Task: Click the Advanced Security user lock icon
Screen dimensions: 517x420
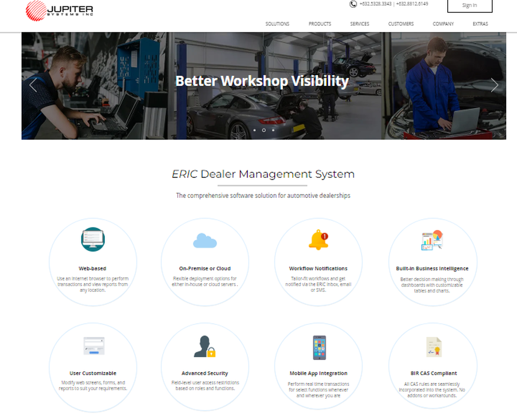Action: coord(205,346)
